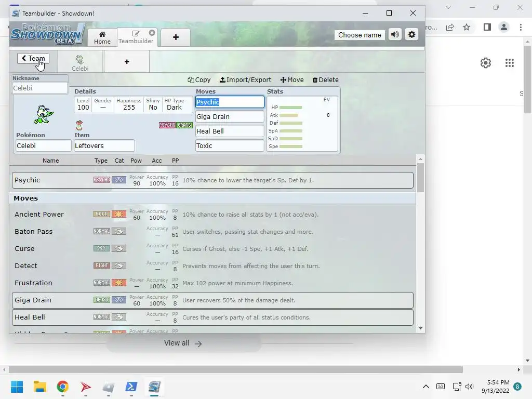Open the Happiness 255 detail
Screen dimensions: 532x399
(129, 104)
